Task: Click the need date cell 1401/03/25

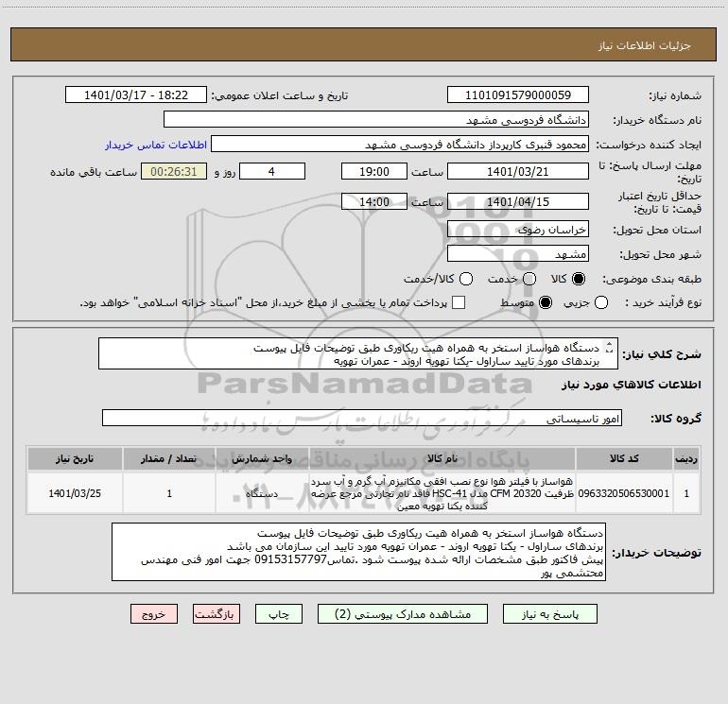Action: [x=75, y=493]
